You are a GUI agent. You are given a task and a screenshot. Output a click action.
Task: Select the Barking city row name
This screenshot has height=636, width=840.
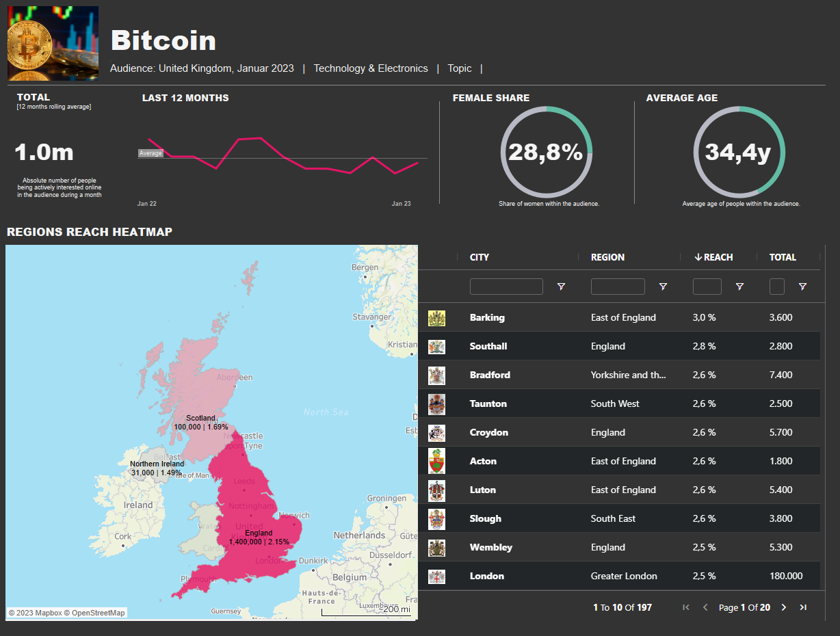coord(487,317)
